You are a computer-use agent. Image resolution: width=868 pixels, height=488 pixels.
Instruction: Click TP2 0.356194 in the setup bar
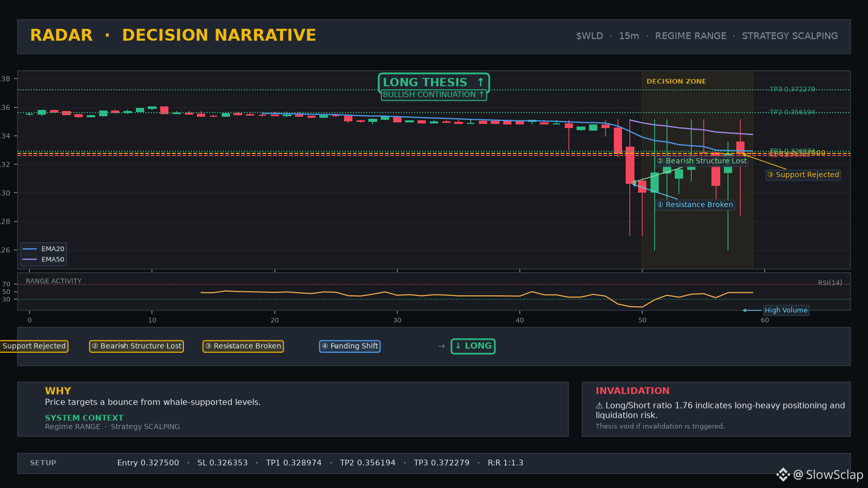[368, 463]
